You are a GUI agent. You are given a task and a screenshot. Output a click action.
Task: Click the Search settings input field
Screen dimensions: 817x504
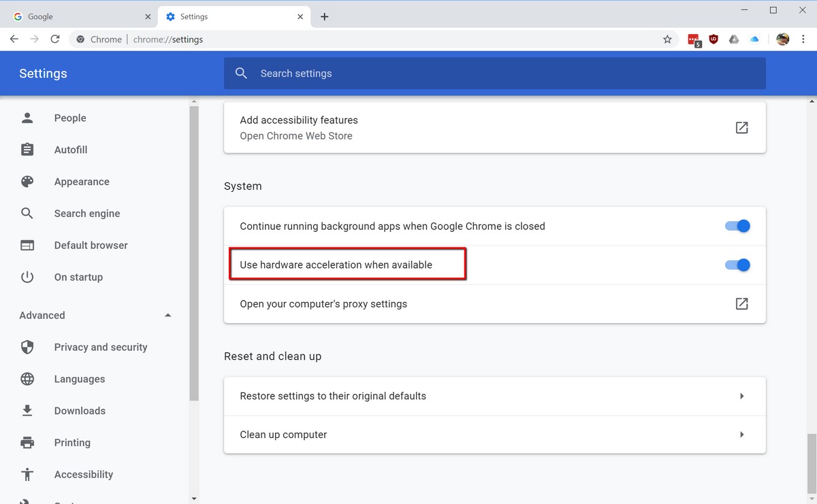[x=504, y=73]
